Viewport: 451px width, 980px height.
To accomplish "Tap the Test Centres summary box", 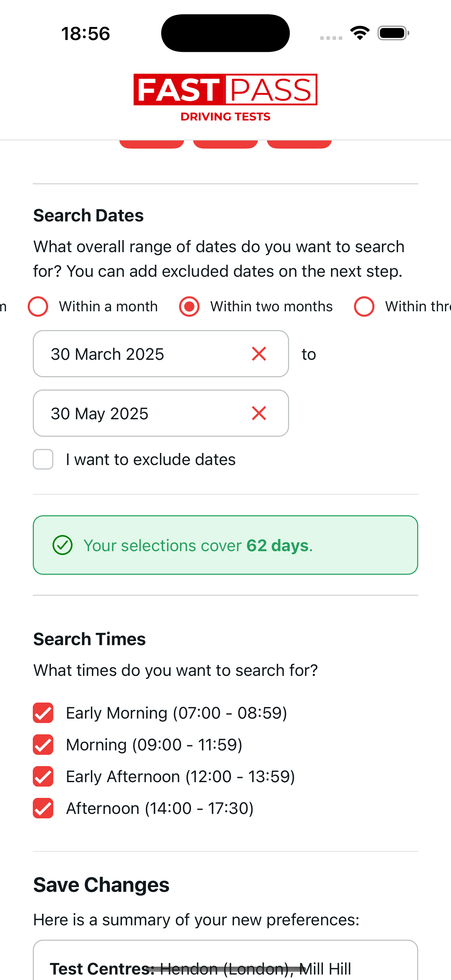I will pos(225,963).
